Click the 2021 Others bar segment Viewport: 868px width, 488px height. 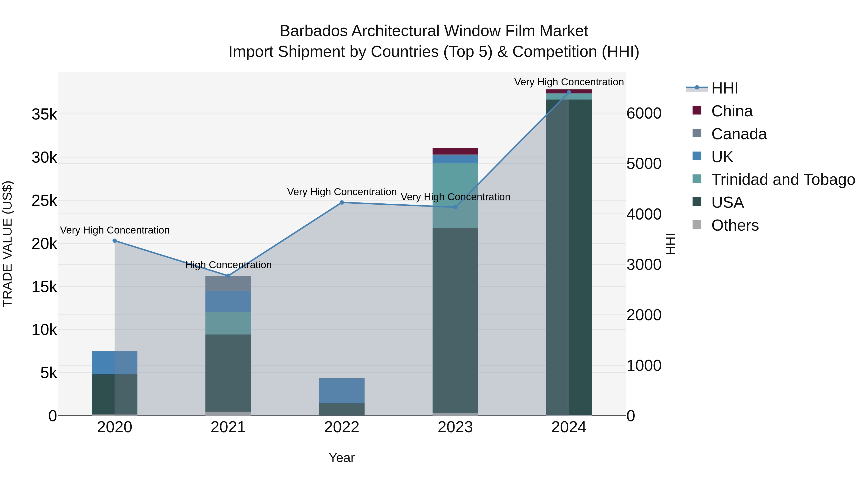228,414
